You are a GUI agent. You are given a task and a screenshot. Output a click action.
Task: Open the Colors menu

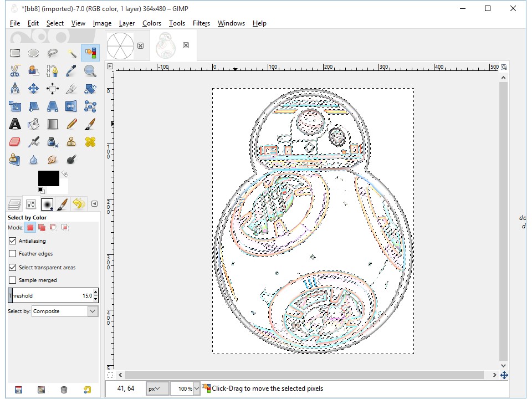coord(151,23)
